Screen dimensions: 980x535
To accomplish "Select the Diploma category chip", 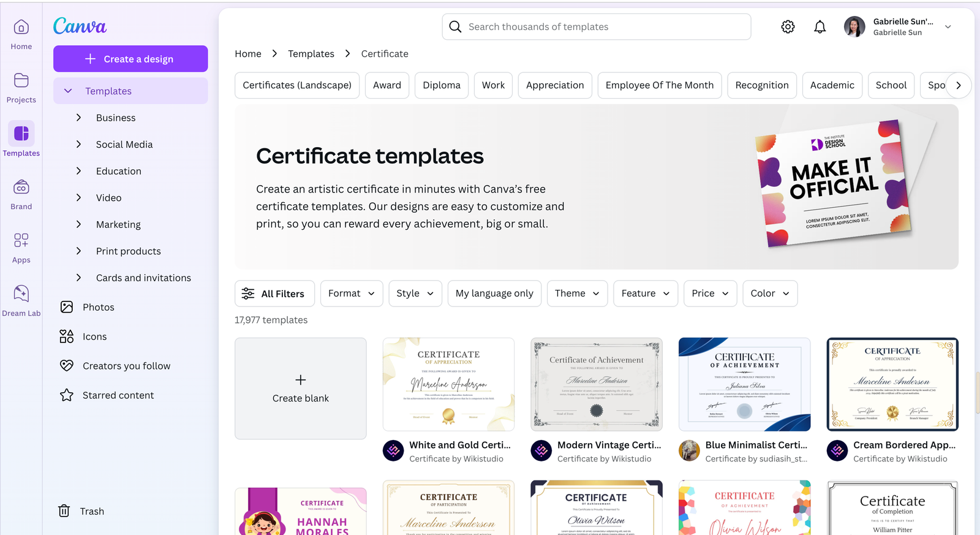I will point(441,85).
